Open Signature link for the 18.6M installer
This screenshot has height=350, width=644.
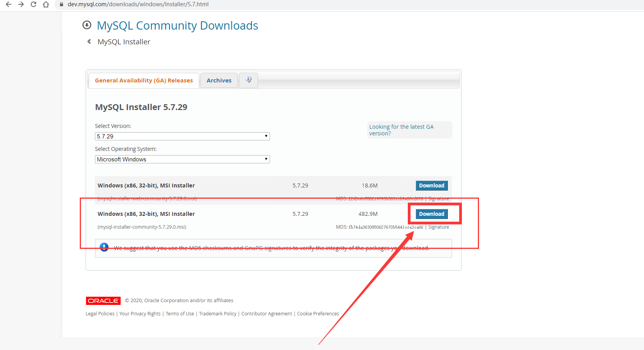click(439, 199)
